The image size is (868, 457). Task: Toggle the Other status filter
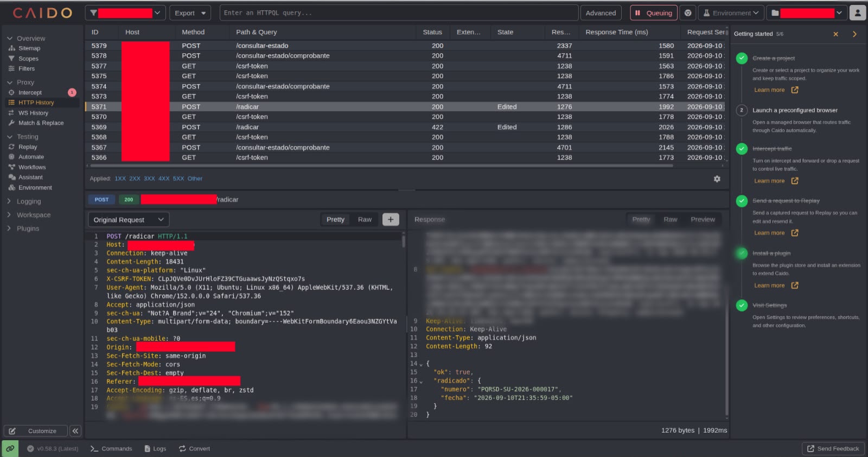(195, 179)
